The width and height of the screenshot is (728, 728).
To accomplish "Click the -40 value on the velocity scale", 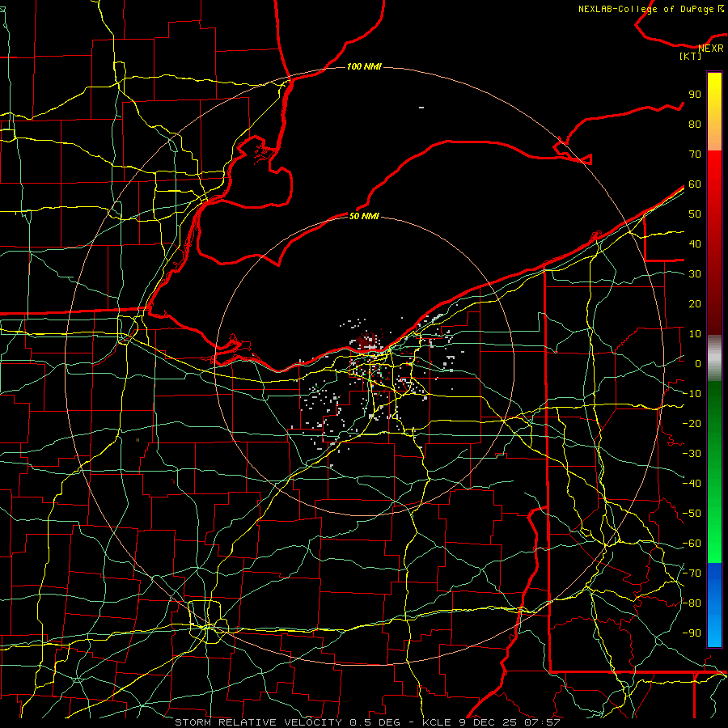I will pos(692,484).
